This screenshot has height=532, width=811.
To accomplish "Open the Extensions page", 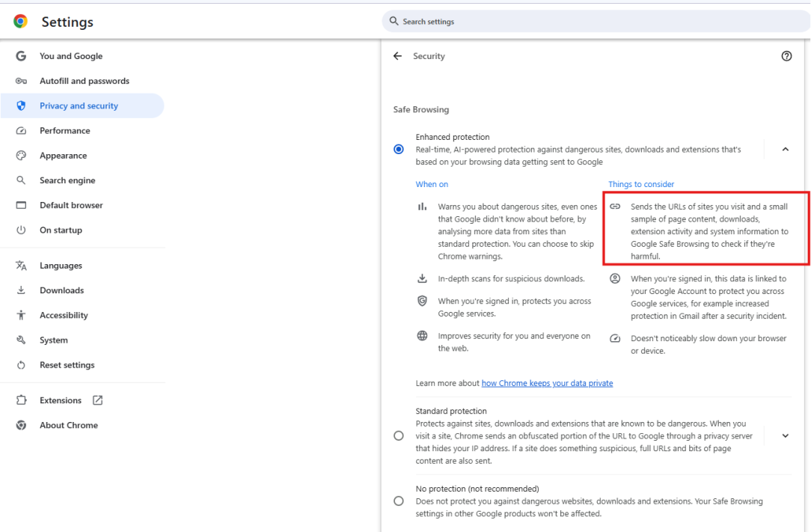I will pyautogui.click(x=83, y=400).
